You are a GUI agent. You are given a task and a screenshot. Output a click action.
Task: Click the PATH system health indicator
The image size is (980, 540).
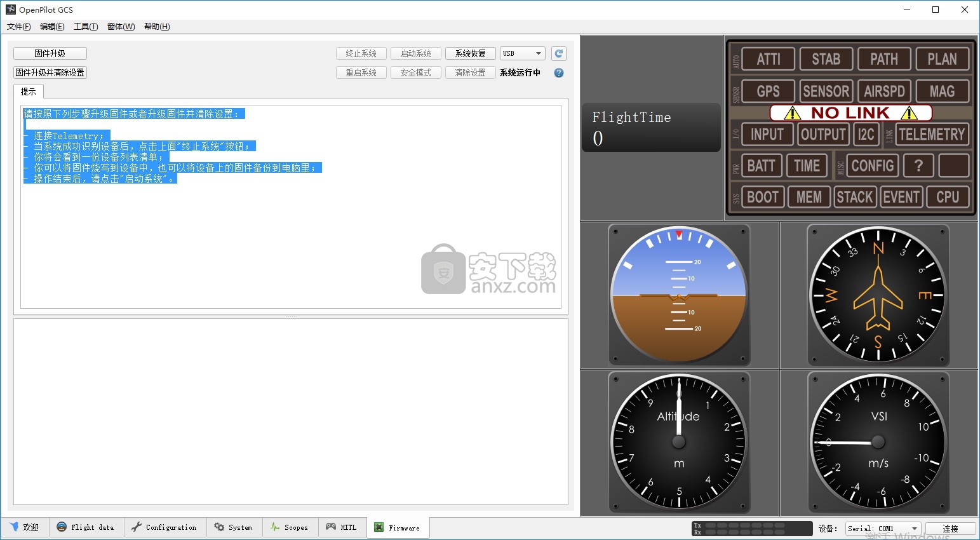click(x=883, y=59)
